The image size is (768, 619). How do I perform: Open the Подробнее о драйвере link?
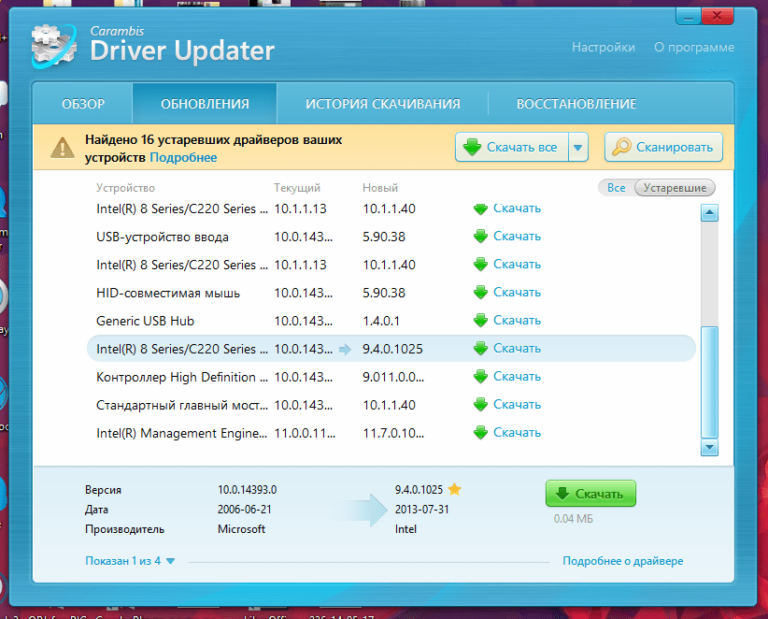622,562
